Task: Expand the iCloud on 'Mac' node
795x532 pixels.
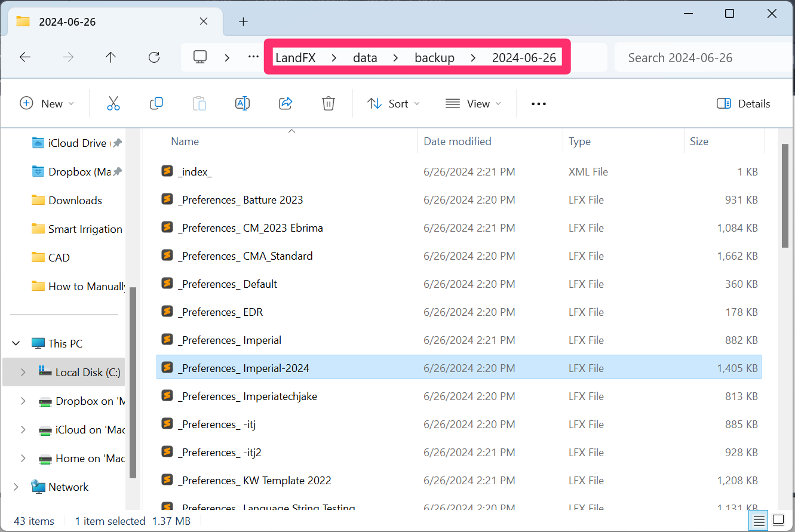Action: coord(23,429)
